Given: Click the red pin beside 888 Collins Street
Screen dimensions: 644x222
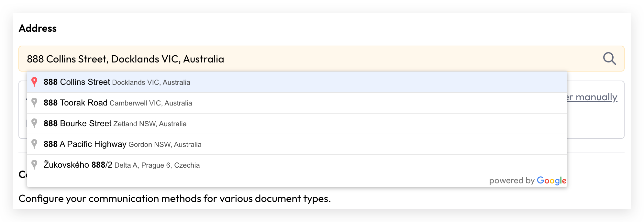Looking at the screenshot, I should pyautogui.click(x=34, y=82).
